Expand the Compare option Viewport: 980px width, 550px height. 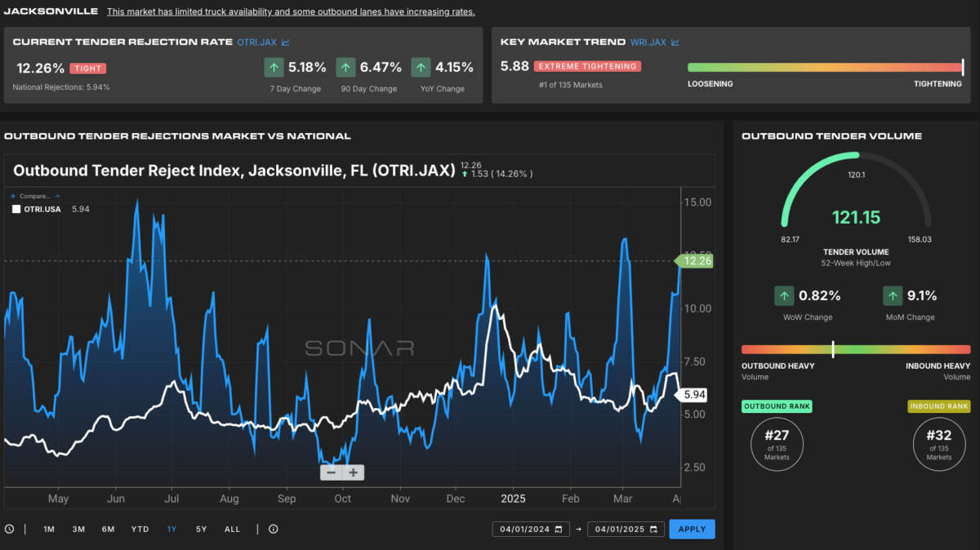point(33,196)
